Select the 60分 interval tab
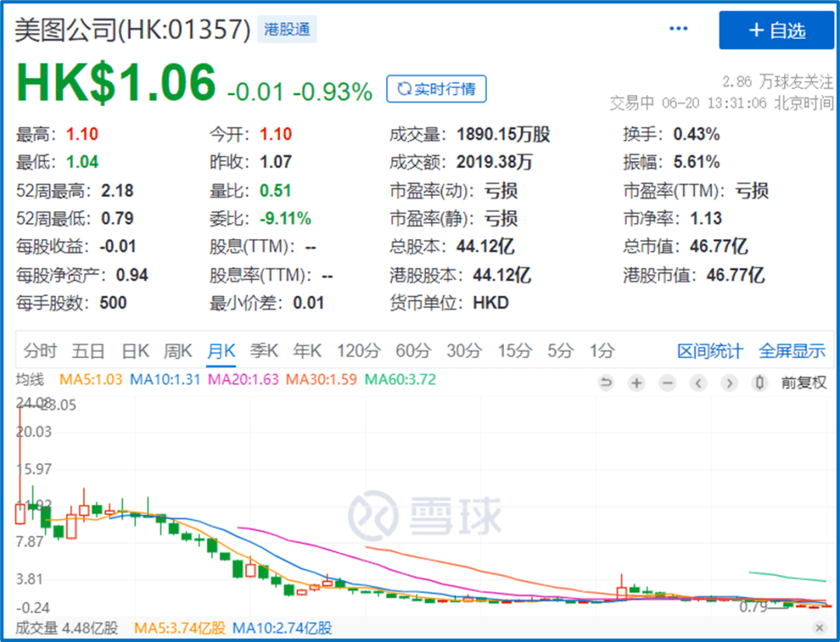The height and width of the screenshot is (642, 840). click(412, 351)
